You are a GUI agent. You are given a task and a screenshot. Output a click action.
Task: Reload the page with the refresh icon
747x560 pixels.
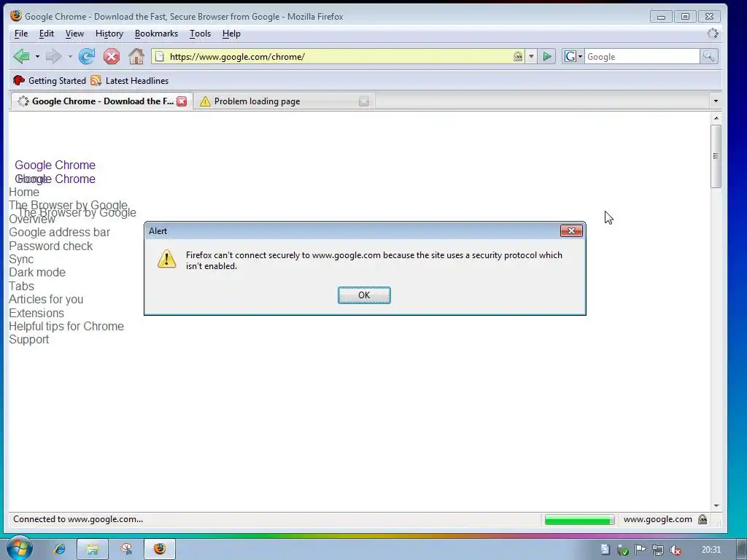pos(87,56)
